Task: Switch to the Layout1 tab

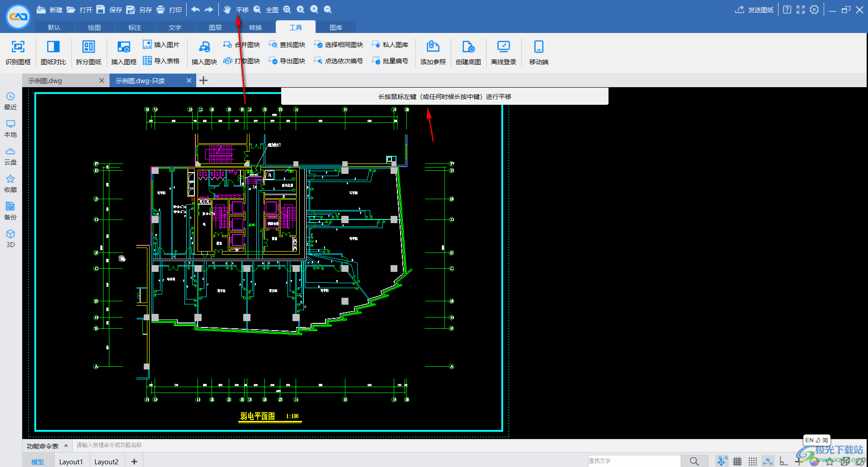Action: click(x=71, y=462)
